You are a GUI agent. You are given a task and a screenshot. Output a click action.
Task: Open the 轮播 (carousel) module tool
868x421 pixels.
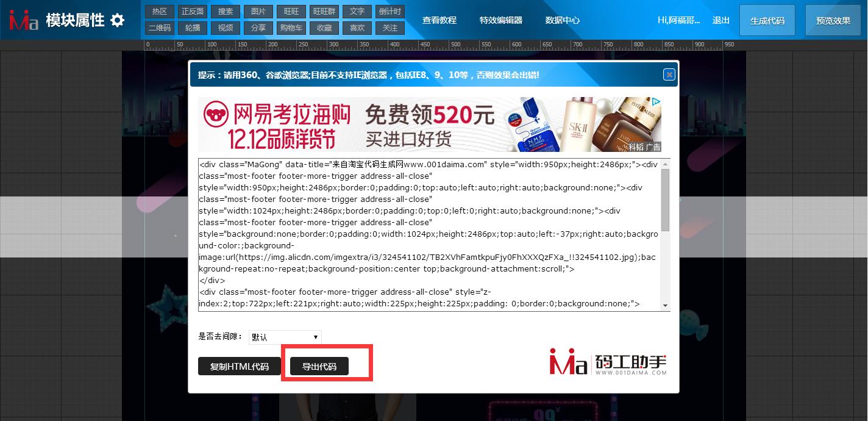tap(192, 27)
